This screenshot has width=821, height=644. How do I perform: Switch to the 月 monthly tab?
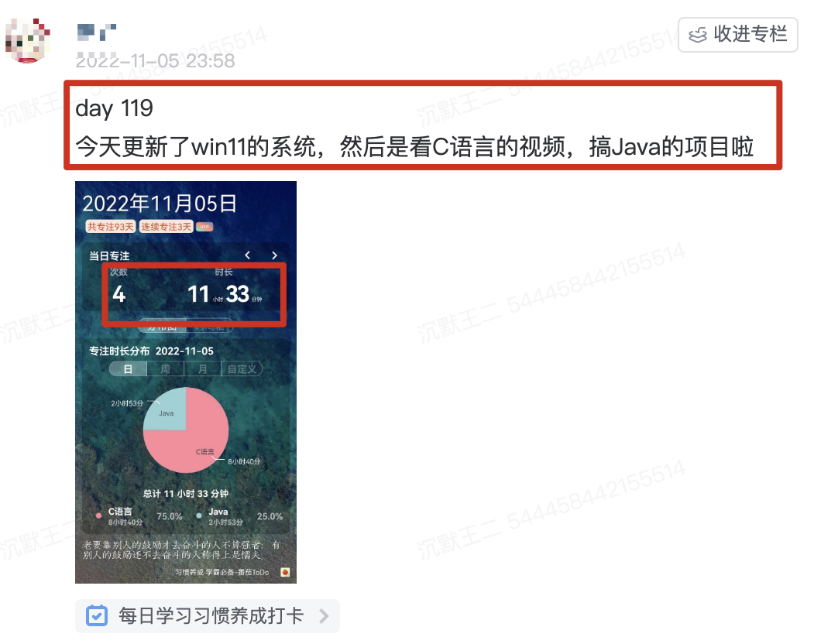[x=204, y=370]
